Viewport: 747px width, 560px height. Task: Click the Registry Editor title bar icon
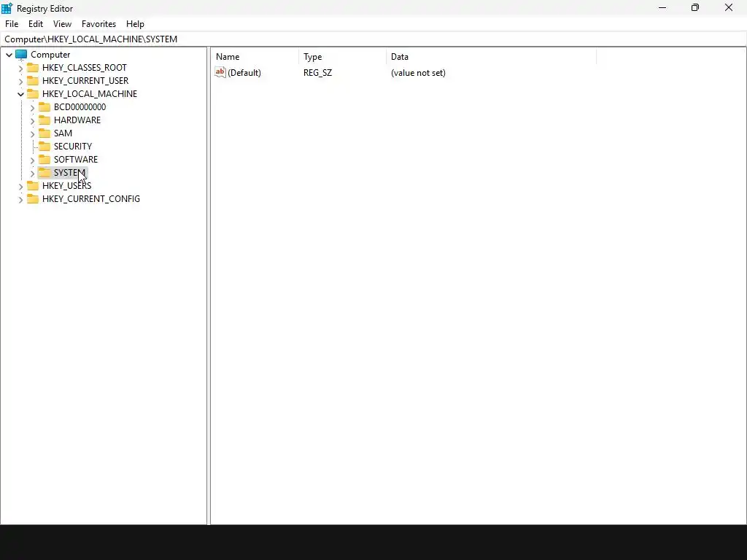click(x=7, y=8)
